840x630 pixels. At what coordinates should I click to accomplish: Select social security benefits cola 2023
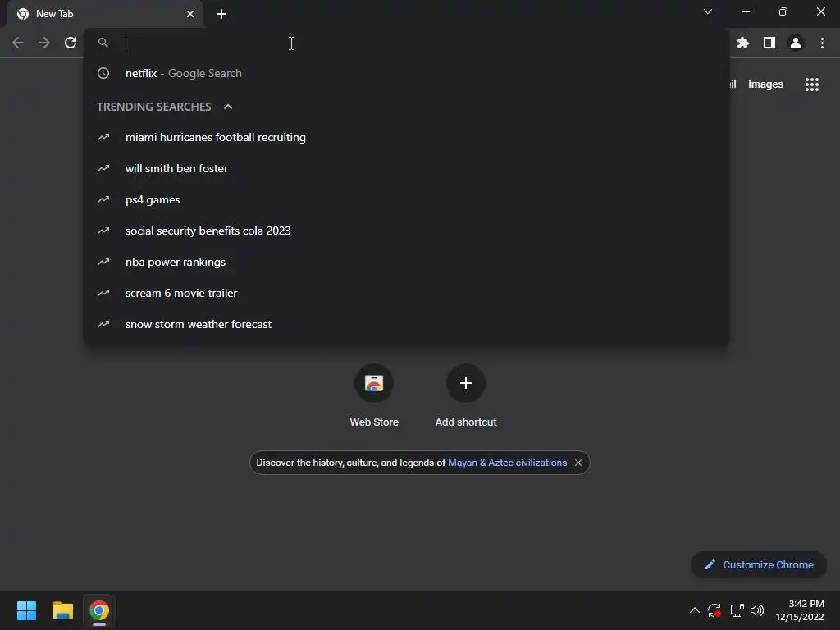pos(407,231)
